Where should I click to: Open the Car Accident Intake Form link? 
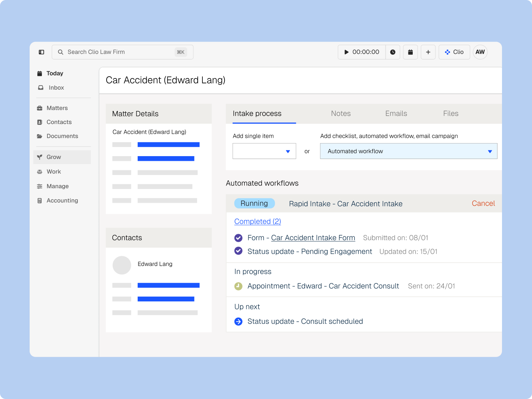[313, 238]
